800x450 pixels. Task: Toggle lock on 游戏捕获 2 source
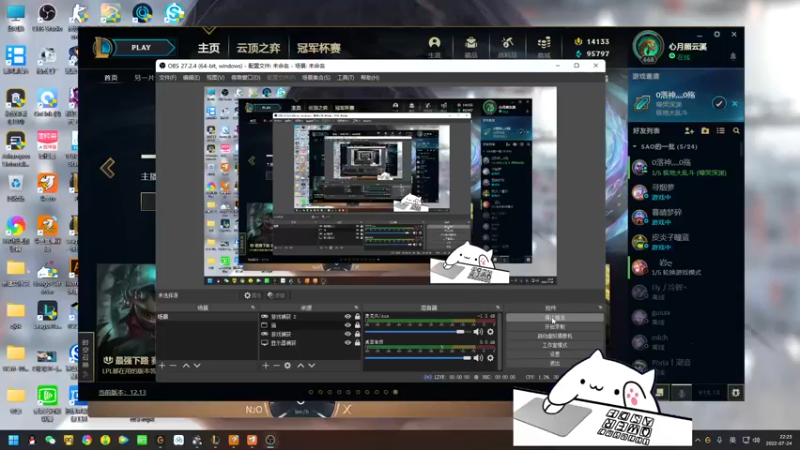357,317
